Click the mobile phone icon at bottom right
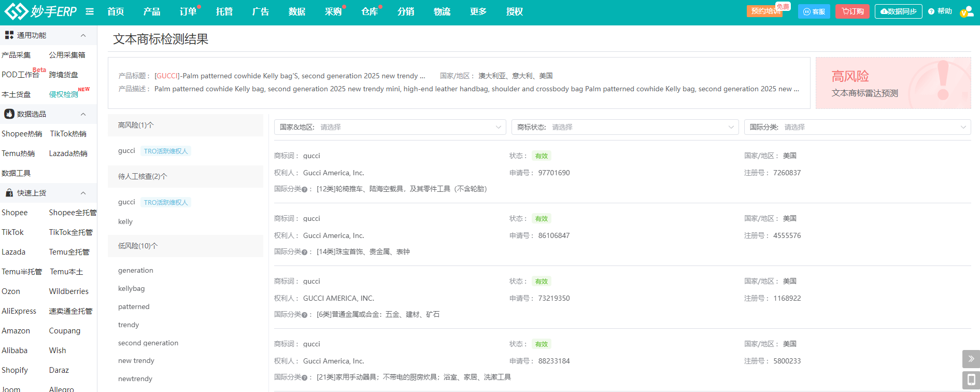Screen dimensions: 980x392 971,380
